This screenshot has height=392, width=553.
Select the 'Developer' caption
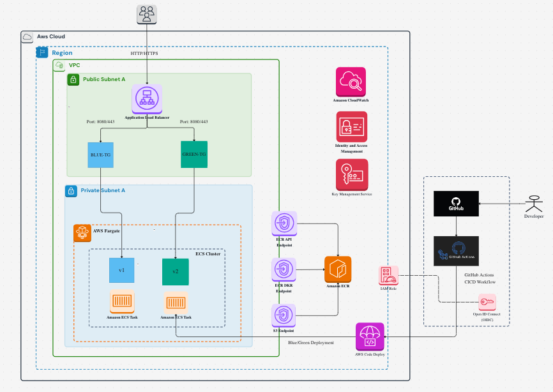[x=534, y=216]
